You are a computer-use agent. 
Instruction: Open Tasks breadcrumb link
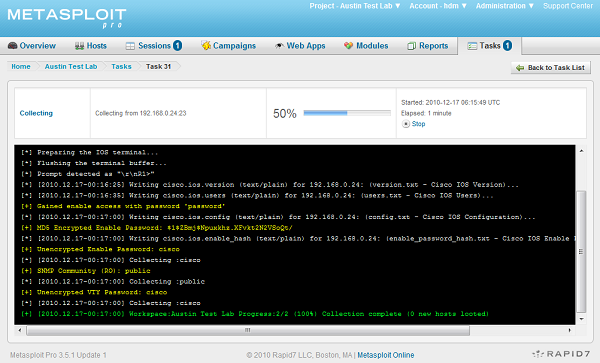(x=121, y=67)
